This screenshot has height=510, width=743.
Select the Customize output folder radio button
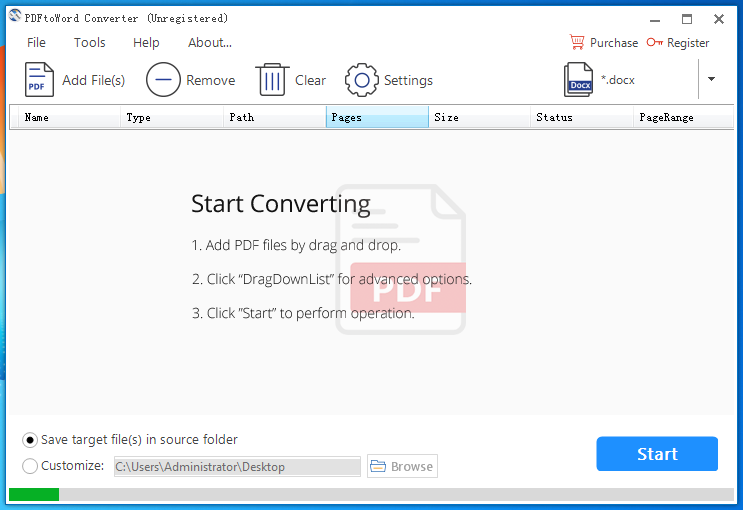[x=30, y=466]
